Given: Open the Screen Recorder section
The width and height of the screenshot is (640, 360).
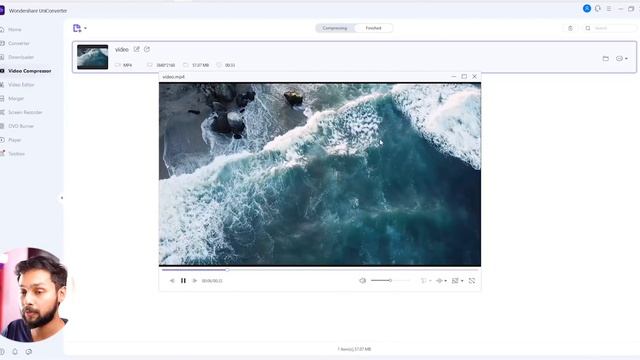Looking at the screenshot, I should point(25,112).
